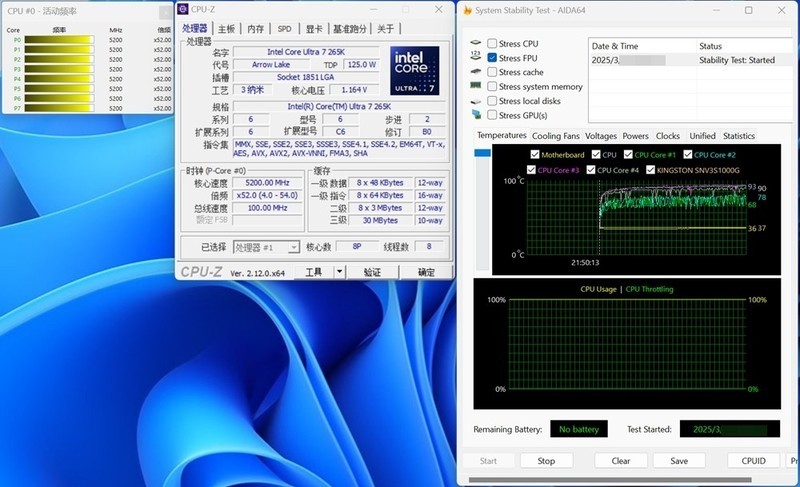Toggle CPU Core #4 graph checkbox
The height and width of the screenshot is (487, 800).
(591, 170)
